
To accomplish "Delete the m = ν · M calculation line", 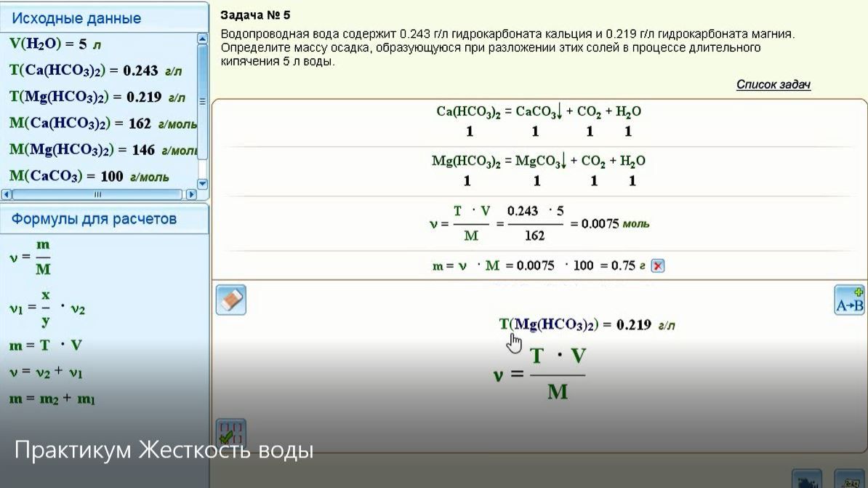I will [x=658, y=266].
